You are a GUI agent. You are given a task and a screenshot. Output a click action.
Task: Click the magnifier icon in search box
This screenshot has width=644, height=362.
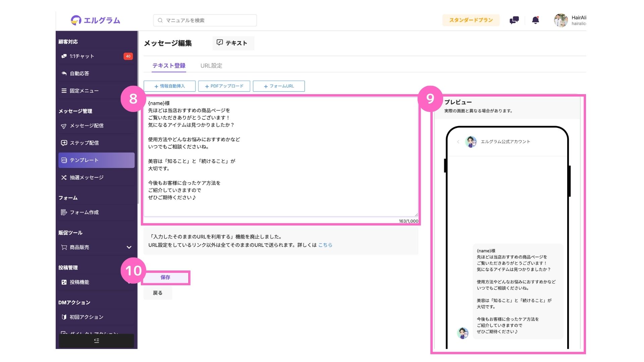coord(160,20)
